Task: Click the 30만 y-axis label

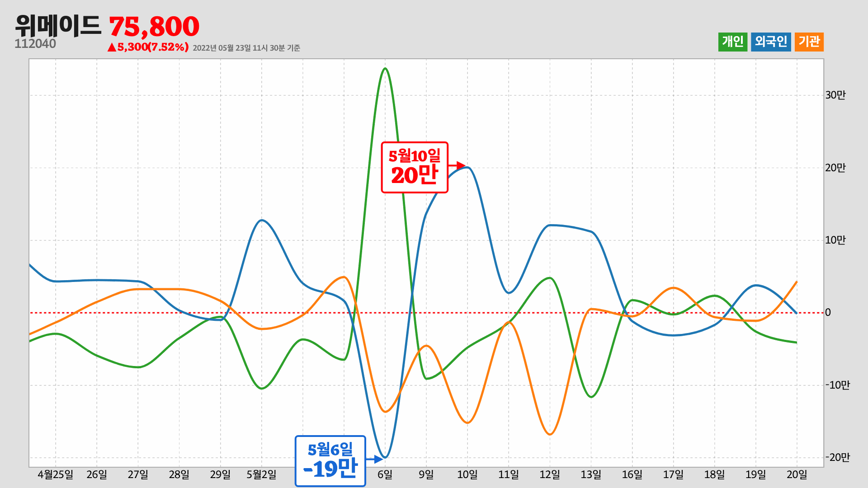Action: point(835,95)
